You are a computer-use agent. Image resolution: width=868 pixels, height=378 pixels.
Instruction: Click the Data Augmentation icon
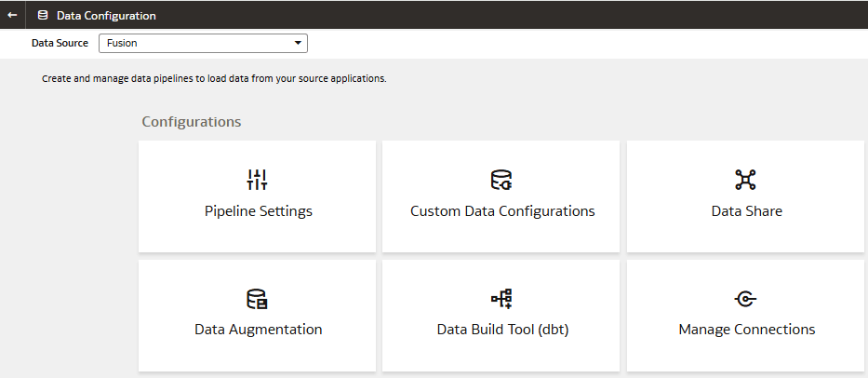coord(258,299)
